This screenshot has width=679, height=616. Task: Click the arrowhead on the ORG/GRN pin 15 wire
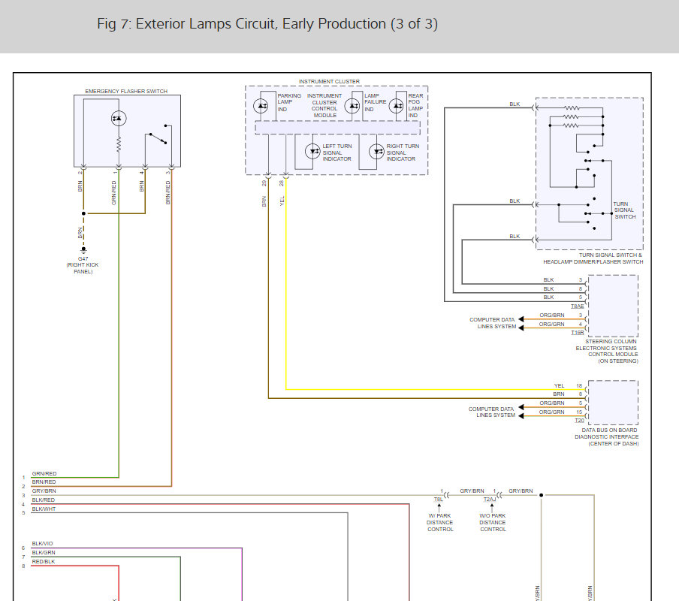coord(521,416)
